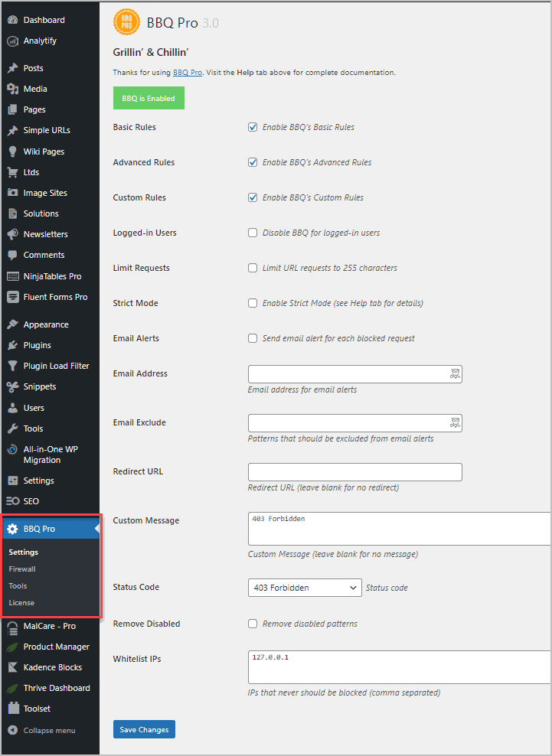Click the Comments speech bubble icon
This screenshot has width=552, height=756.
pos(12,255)
